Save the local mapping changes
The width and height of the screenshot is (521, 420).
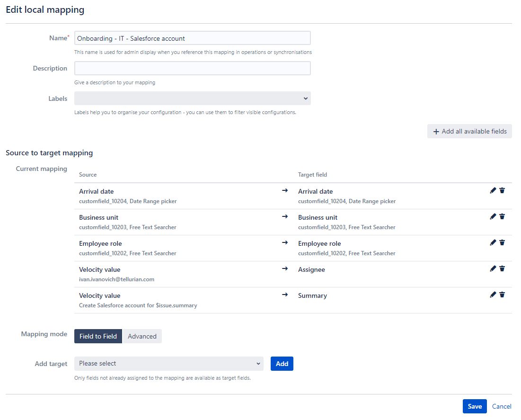(475, 406)
